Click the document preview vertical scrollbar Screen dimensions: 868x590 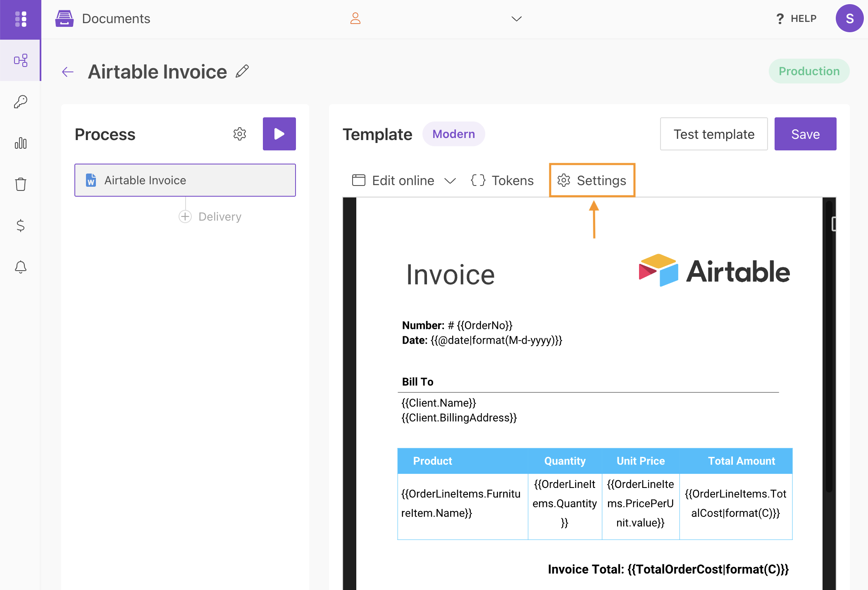(829, 347)
